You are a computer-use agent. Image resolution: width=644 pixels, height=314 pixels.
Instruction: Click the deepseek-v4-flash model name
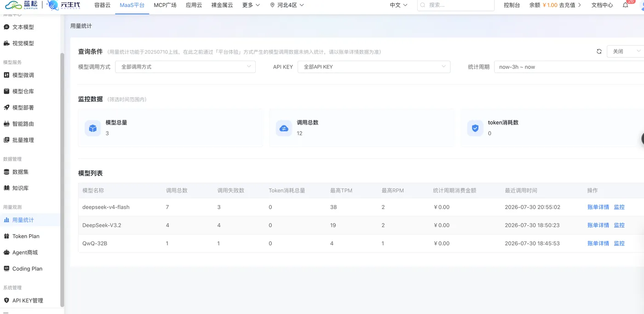106,207
